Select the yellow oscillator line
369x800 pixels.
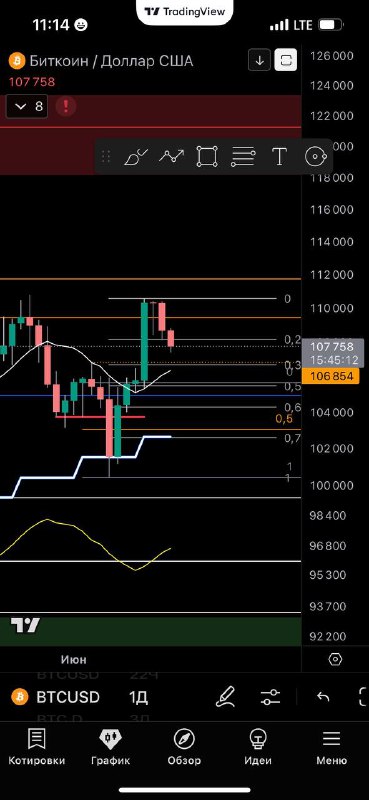[85, 545]
